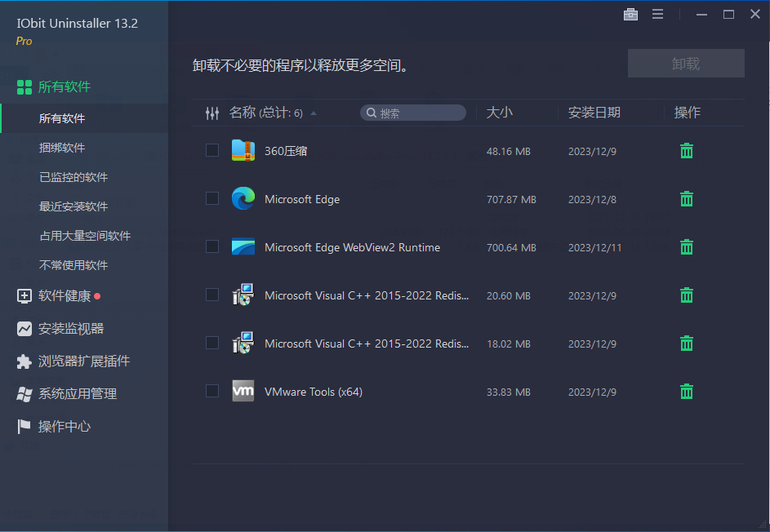Screen dimensions: 770x532
Task: Check the box for VMware Tools (x64)
Action: tap(212, 391)
